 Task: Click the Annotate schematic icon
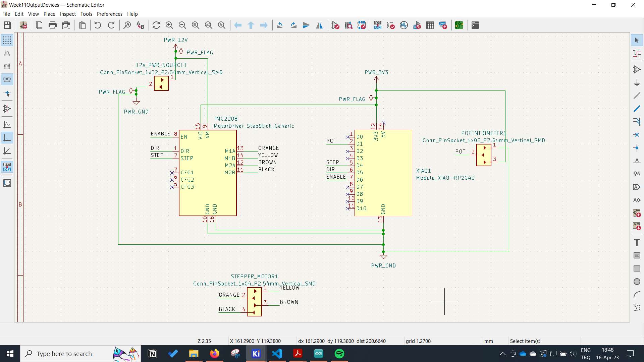376,25
